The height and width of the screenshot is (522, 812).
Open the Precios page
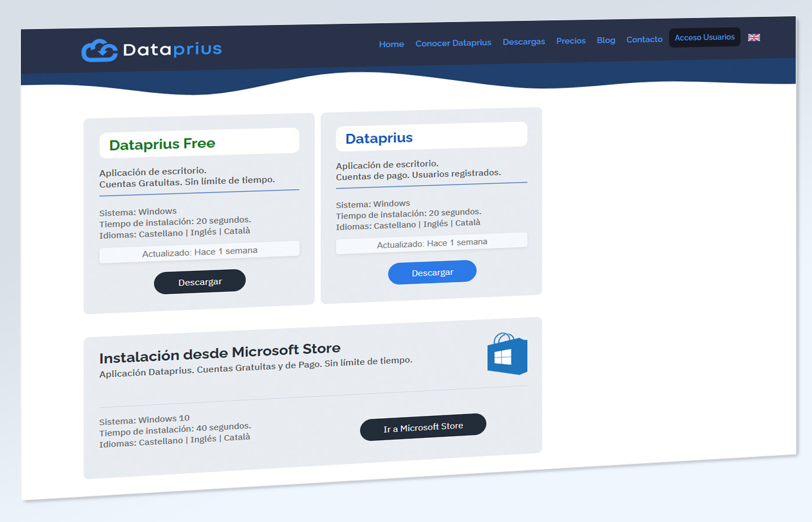tap(571, 41)
